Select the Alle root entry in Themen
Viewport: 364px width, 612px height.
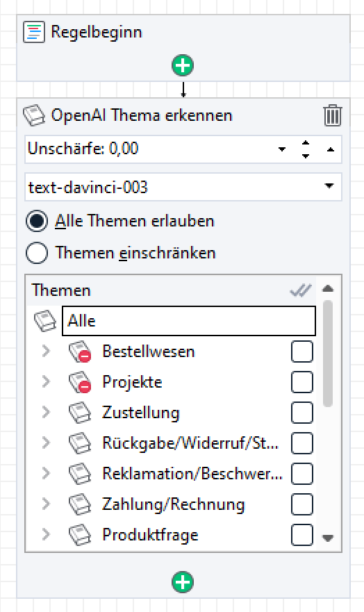pyautogui.click(x=189, y=321)
